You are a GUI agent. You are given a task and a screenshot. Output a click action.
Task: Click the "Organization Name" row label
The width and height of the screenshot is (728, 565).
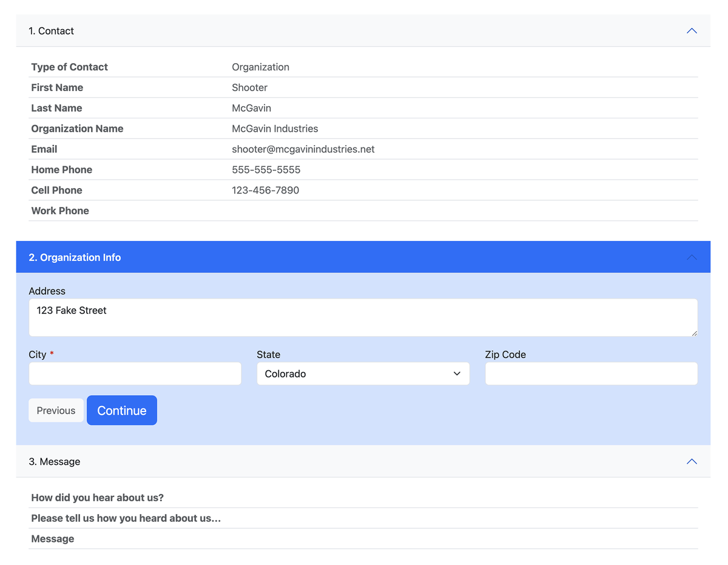click(77, 129)
